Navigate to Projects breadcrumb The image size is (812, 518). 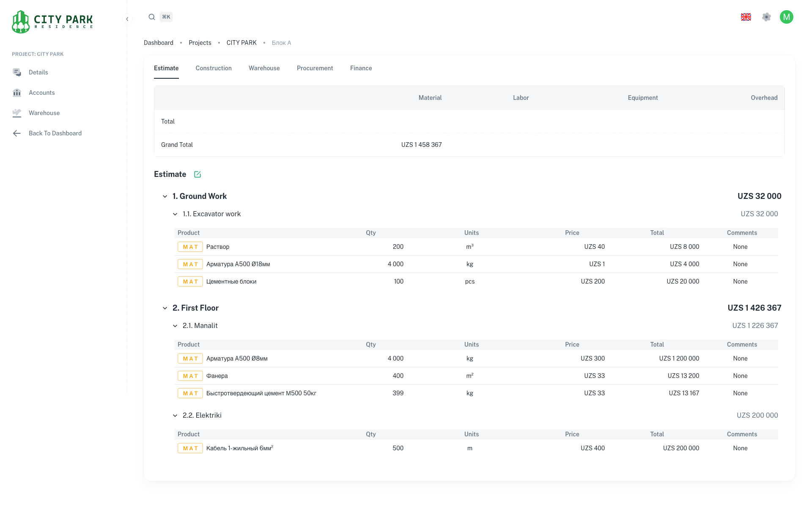pyautogui.click(x=200, y=43)
